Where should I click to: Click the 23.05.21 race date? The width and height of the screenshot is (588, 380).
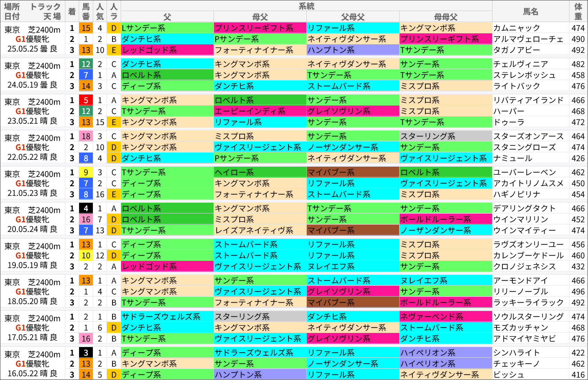point(23,121)
